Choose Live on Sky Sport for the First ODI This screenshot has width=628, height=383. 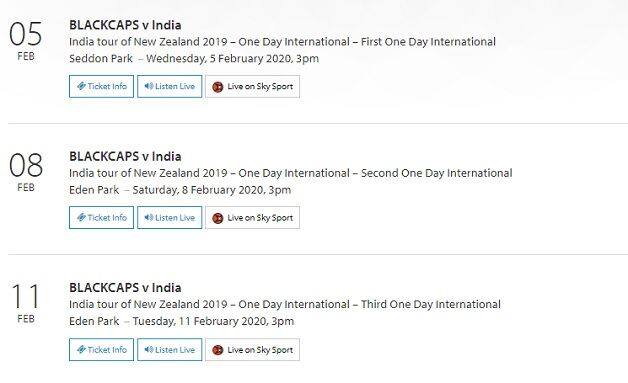point(252,86)
